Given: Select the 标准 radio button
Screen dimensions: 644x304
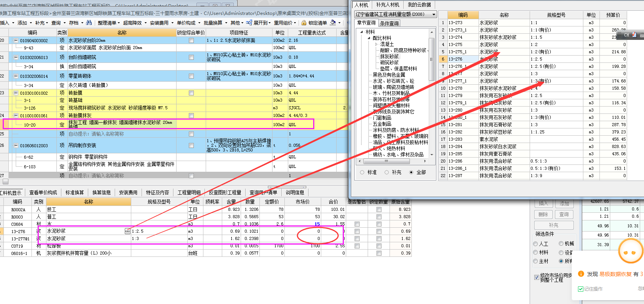Looking at the screenshot, I should click(x=362, y=172).
